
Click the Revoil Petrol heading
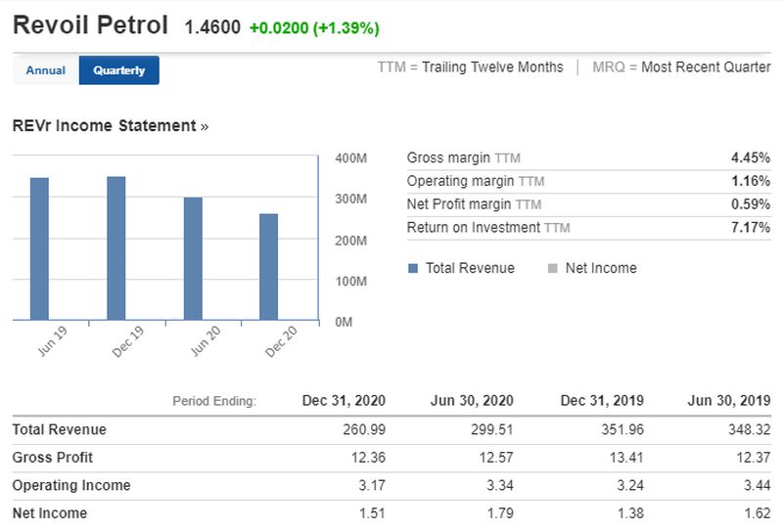coord(90,25)
